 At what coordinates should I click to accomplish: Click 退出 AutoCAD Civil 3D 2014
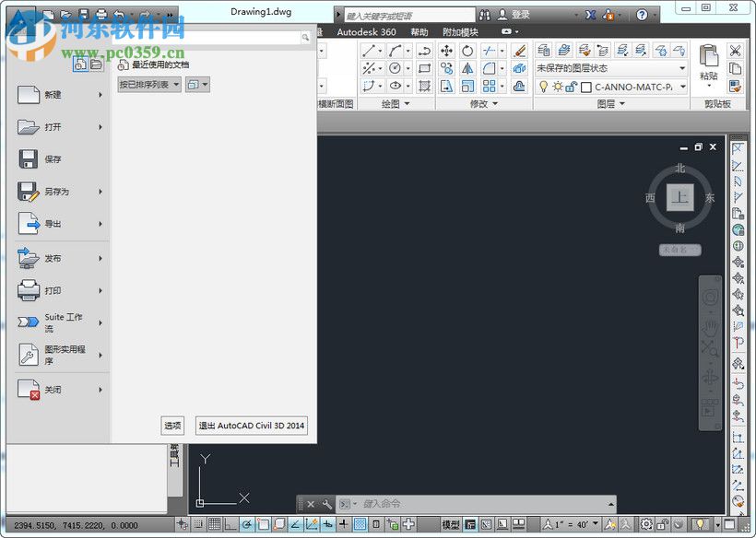coord(252,425)
